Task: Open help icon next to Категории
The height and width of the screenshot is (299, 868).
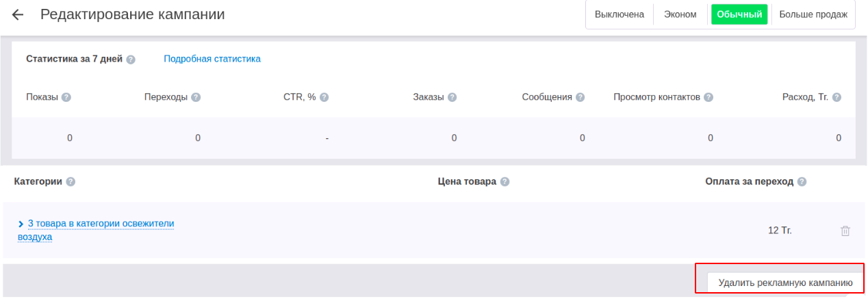Action: pyautogui.click(x=71, y=182)
